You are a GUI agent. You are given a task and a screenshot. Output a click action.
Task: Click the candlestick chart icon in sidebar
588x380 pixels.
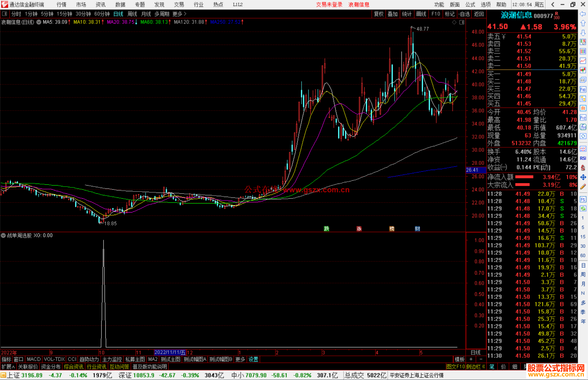click(583, 70)
